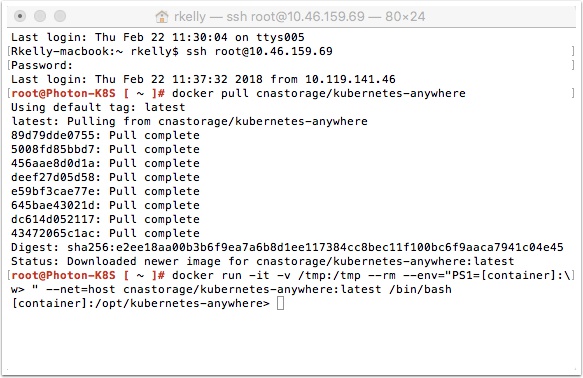Click the Using default tag: latest line

click(98, 107)
